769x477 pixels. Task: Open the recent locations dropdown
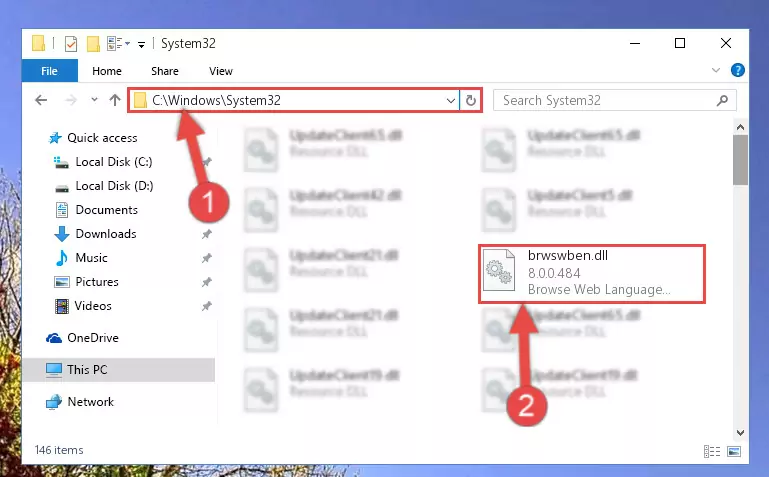[94, 100]
